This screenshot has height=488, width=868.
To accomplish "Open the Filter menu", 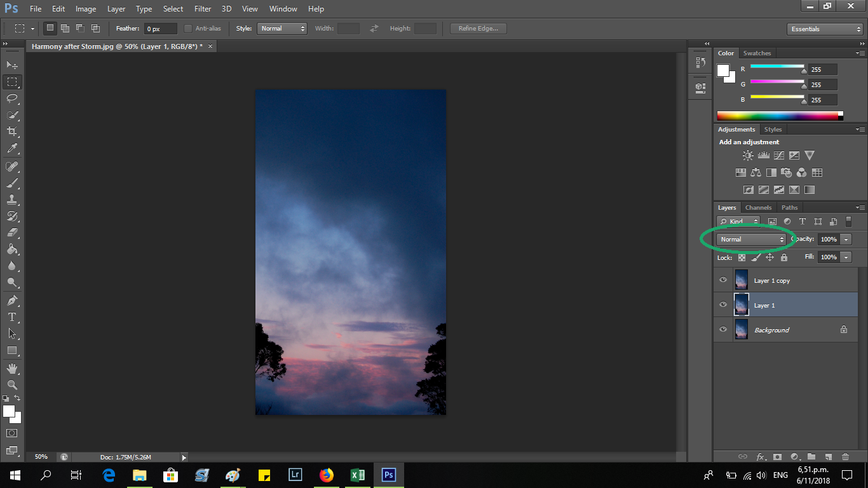I will (x=203, y=9).
